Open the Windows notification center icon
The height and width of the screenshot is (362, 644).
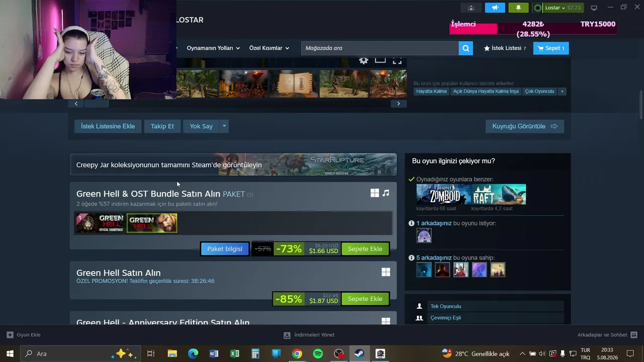click(x=630, y=353)
